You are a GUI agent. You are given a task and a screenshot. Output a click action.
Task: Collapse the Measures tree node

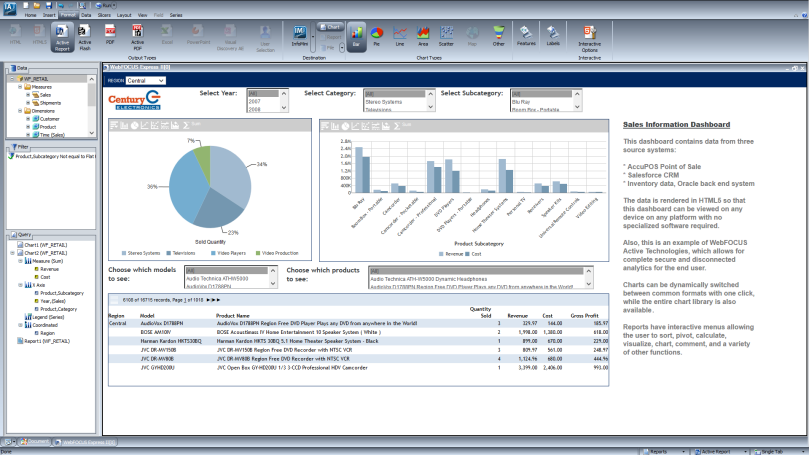point(20,87)
